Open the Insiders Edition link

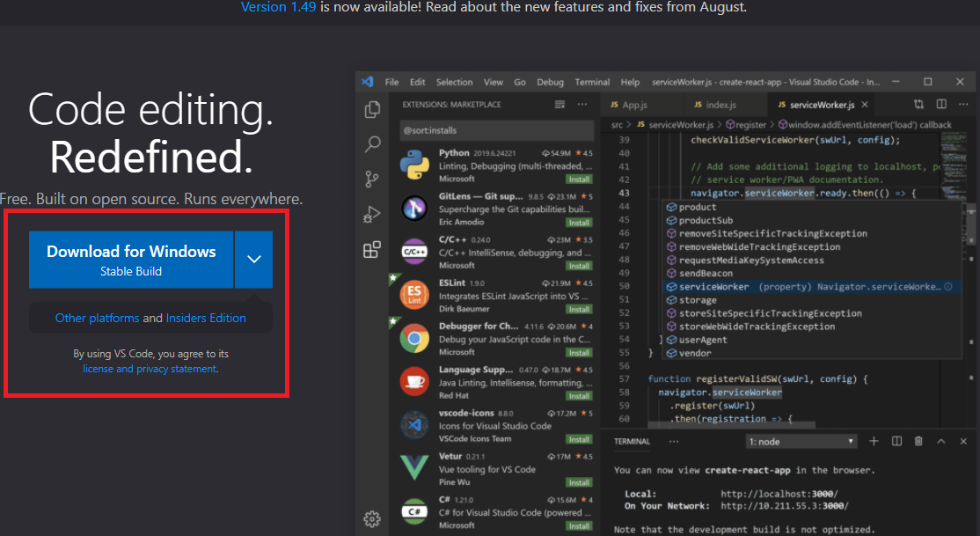(206, 318)
